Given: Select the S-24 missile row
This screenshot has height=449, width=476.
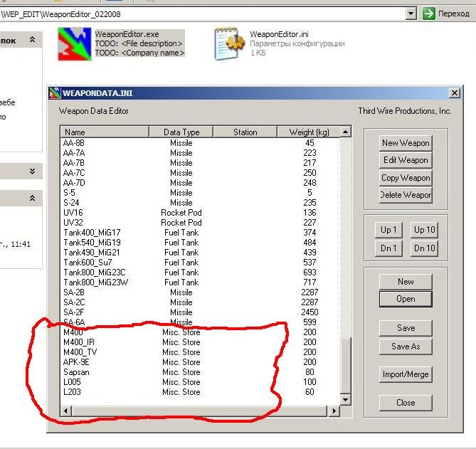Looking at the screenshot, I should tap(200, 203).
